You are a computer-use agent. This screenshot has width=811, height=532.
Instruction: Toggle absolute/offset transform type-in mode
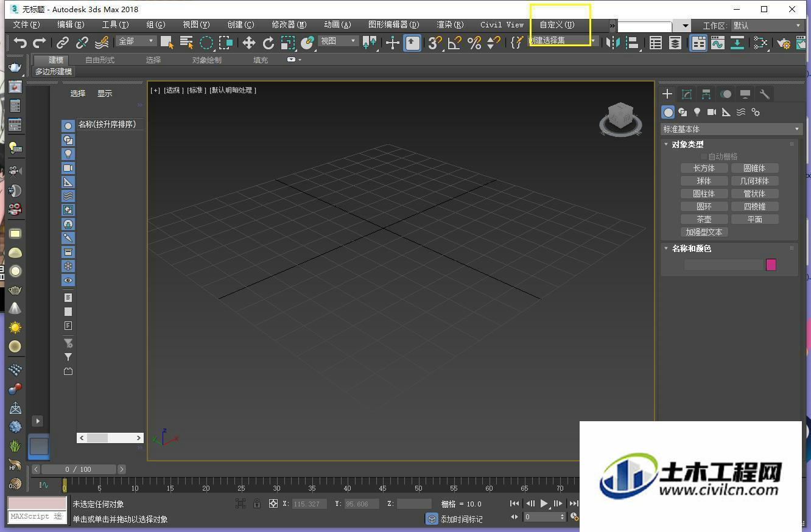pos(273,503)
